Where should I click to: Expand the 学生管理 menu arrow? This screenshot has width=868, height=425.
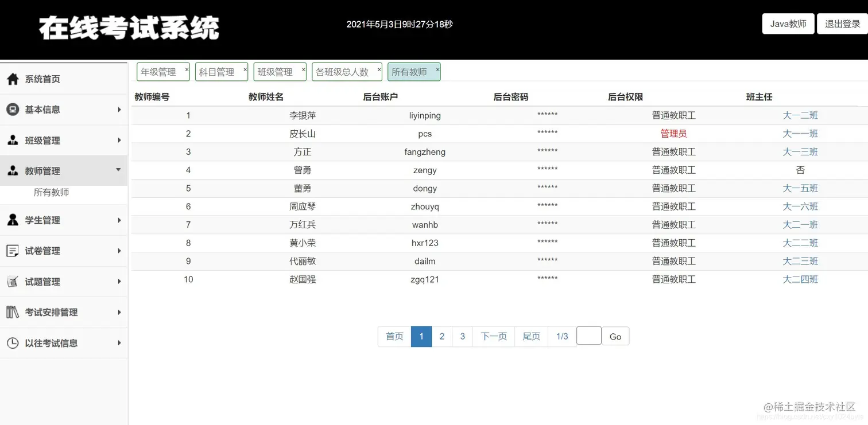[x=119, y=220]
